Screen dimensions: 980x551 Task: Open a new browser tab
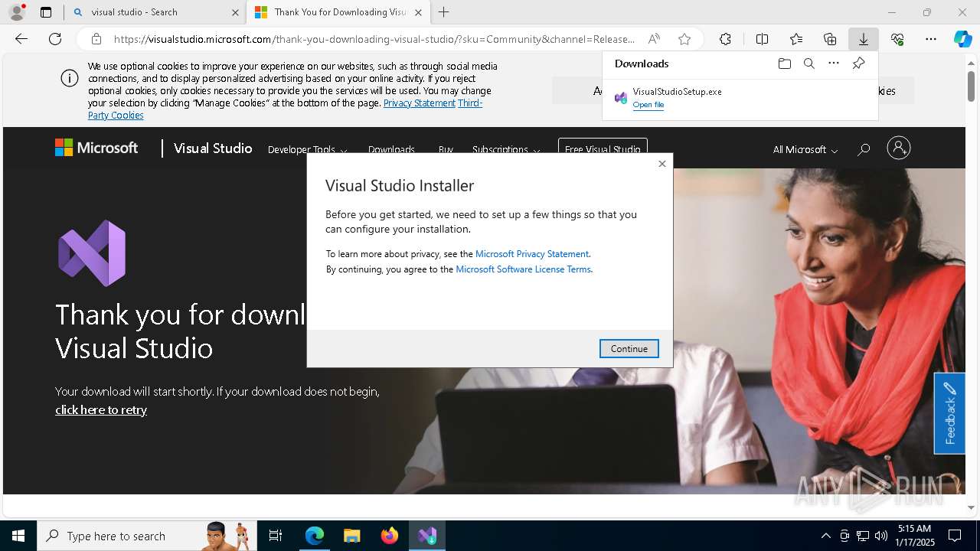click(444, 12)
